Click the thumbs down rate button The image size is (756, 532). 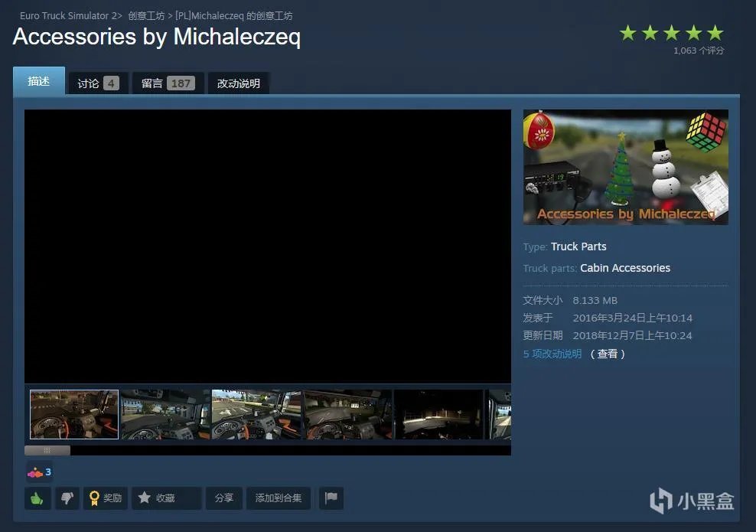click(x=67, y=498)
